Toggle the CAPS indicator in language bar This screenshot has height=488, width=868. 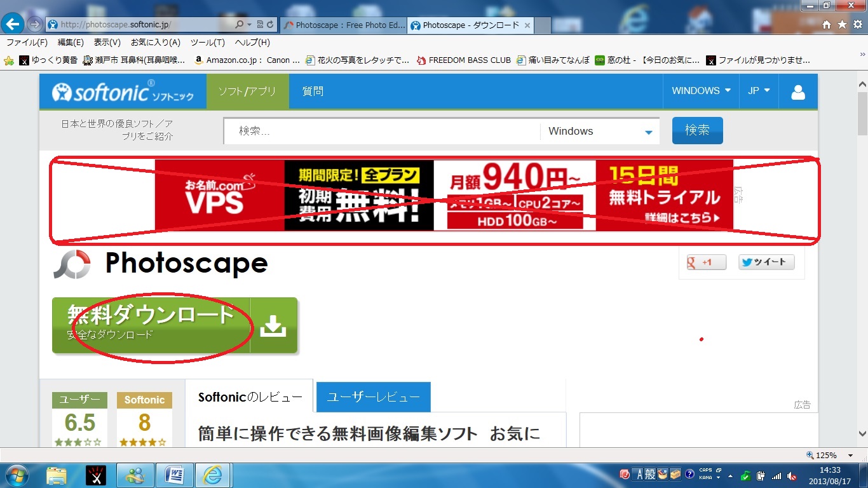point(705,471)
